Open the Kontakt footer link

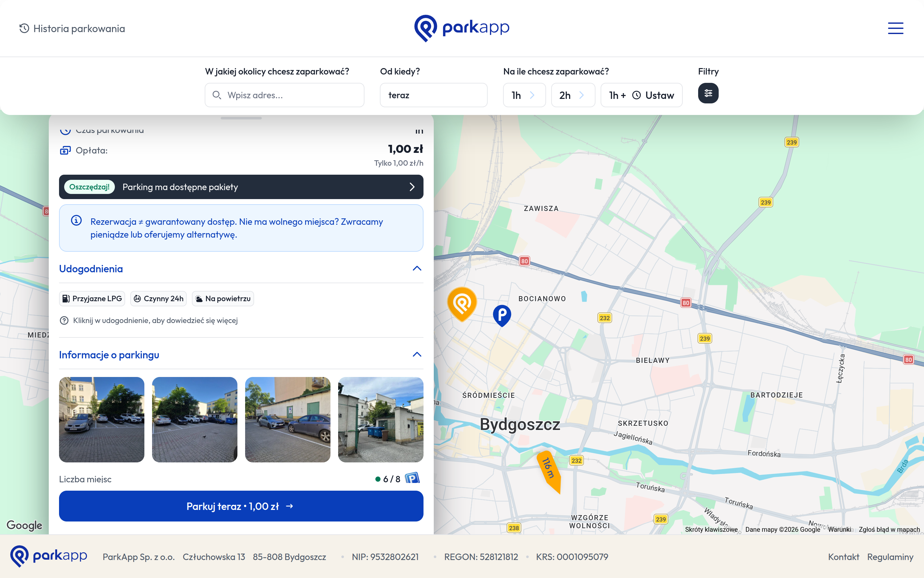(x=843, y=556)
